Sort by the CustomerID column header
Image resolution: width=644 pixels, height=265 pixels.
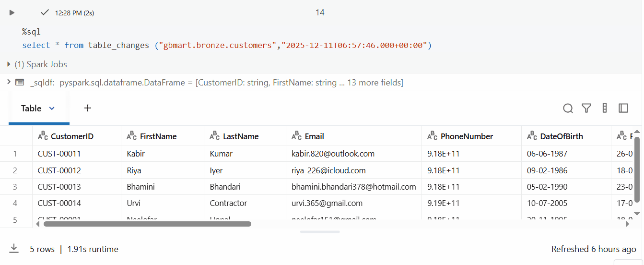coord(72,136)
